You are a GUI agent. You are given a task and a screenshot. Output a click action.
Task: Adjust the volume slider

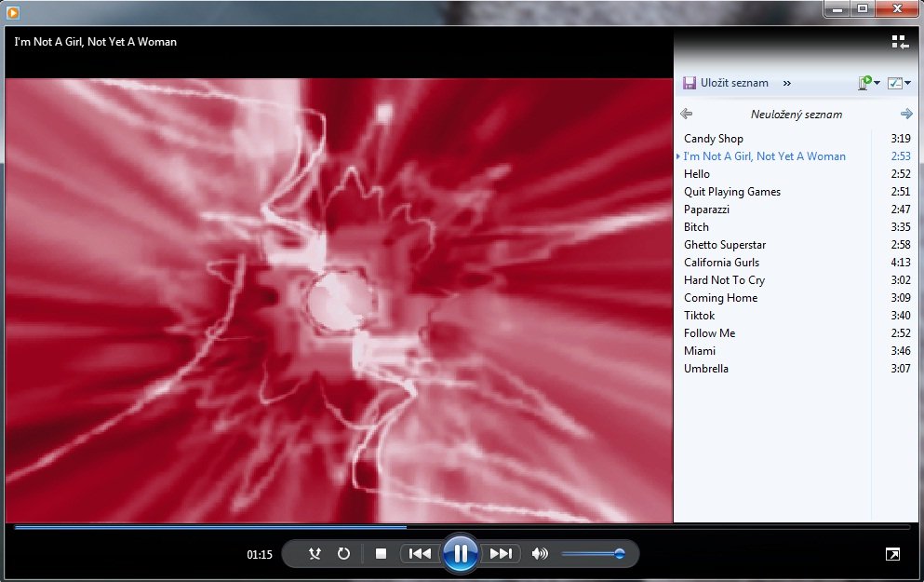(592, 554)
